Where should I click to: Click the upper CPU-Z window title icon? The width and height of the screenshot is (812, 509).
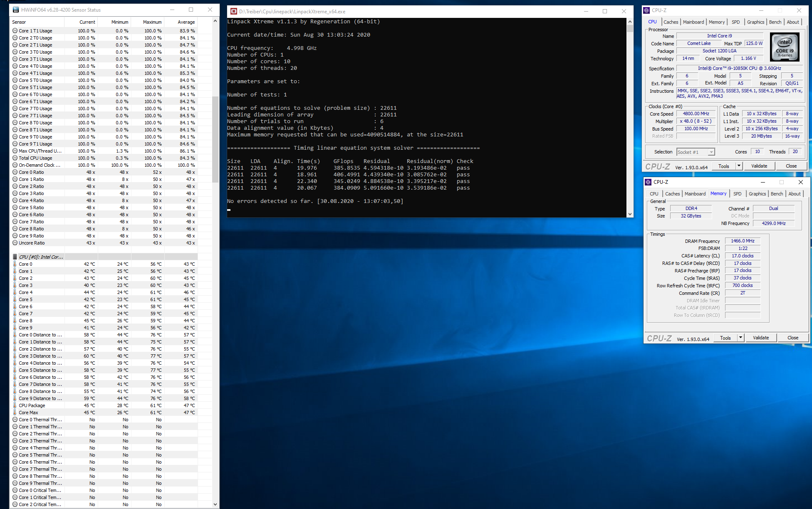[646, 10]
